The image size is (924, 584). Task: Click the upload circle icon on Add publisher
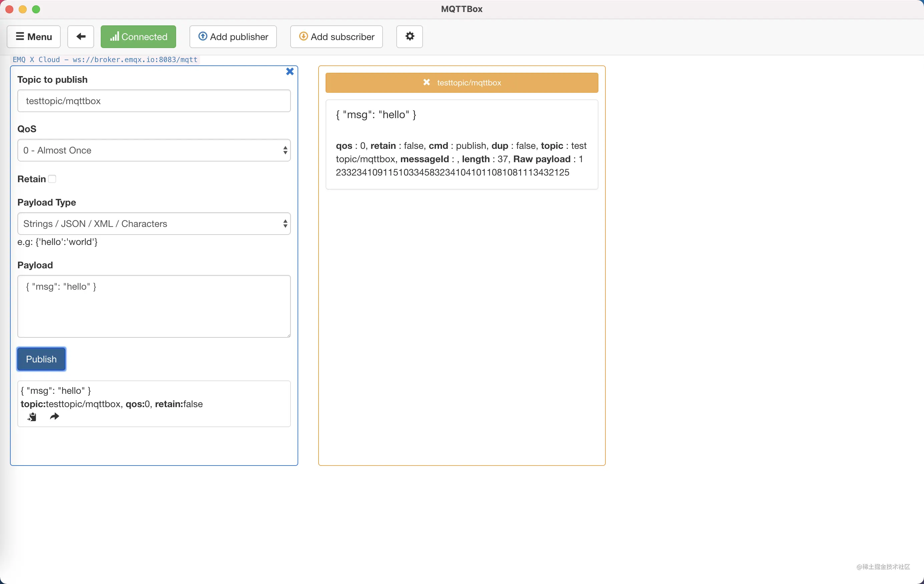[x=202, y=36]
